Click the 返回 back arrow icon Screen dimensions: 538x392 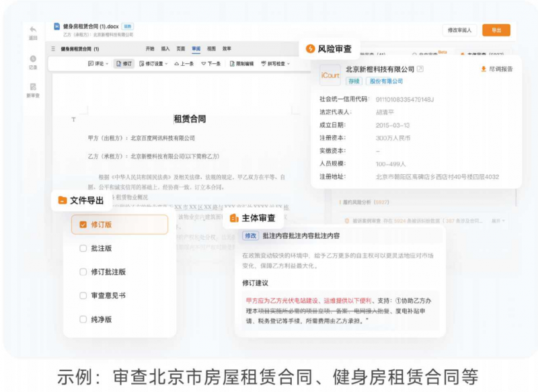click(33, 30)
